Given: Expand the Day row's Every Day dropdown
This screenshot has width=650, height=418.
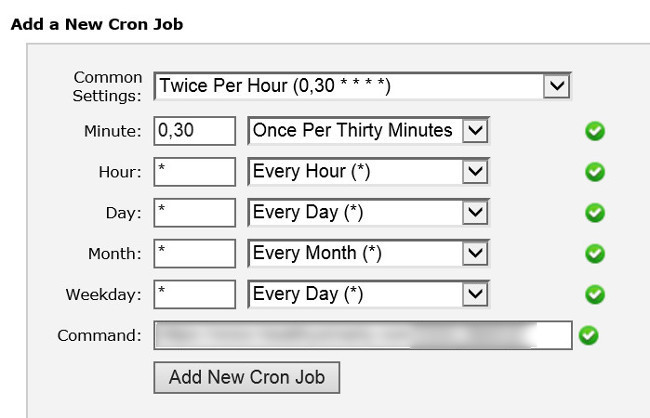Looking at the screenshot, I should 368,213.
